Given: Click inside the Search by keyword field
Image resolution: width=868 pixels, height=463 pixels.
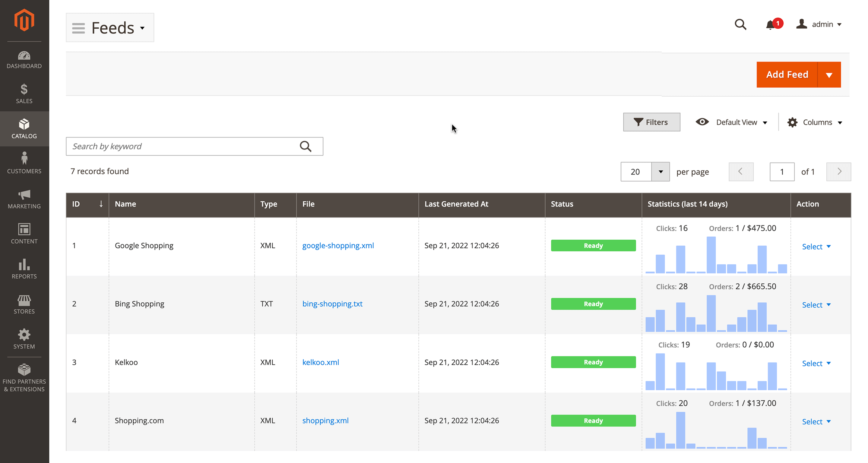Looking at the screenshot, I should 169,146.
